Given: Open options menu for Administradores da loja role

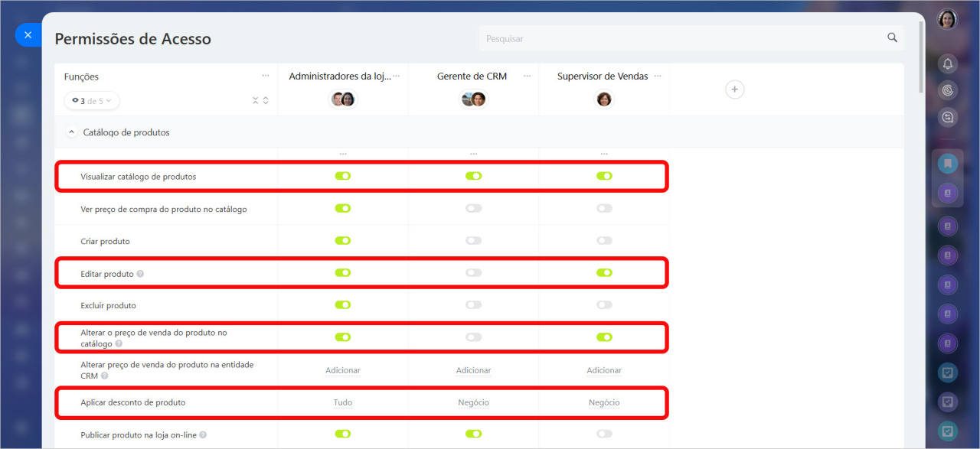Looking at the screenshot, I should pyautogui.click(x=397, y=76).
